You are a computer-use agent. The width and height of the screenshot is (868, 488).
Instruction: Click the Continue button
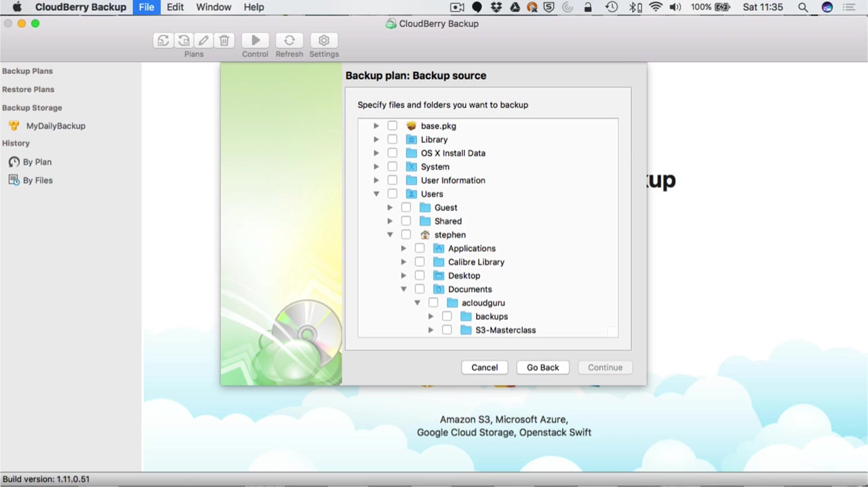(x=606, y=367)
